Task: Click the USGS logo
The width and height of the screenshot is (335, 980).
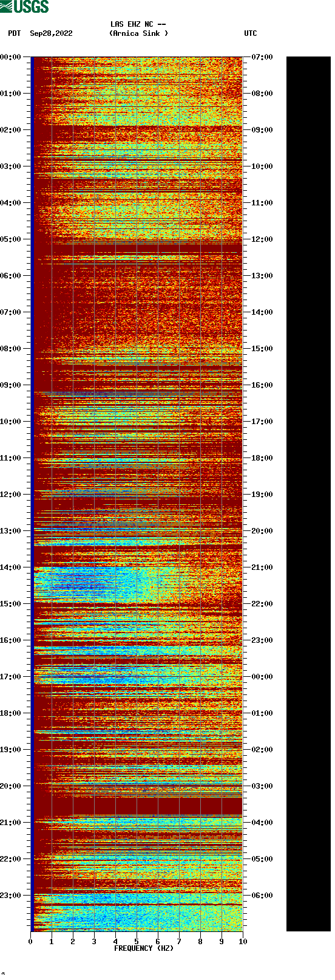Action: (24, 7)
